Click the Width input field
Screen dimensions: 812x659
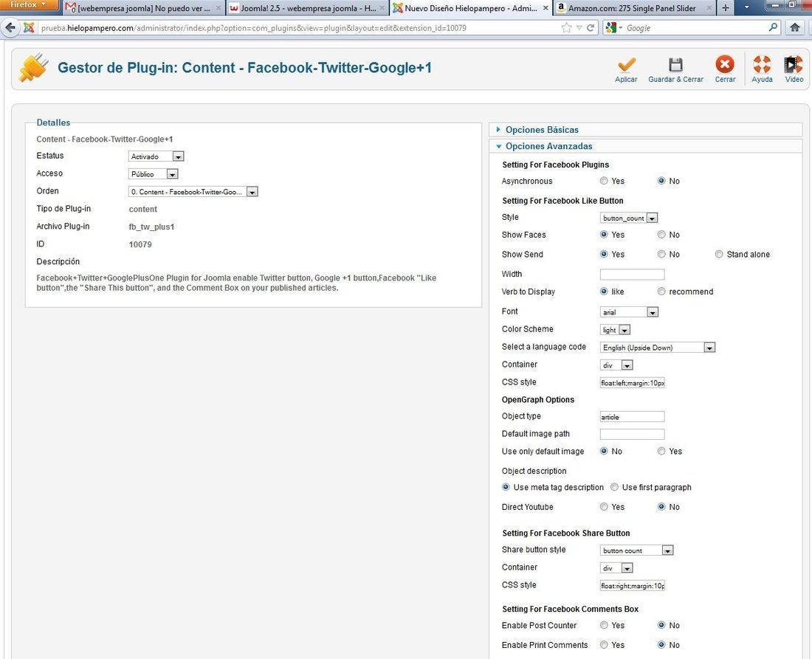point(632,275)
